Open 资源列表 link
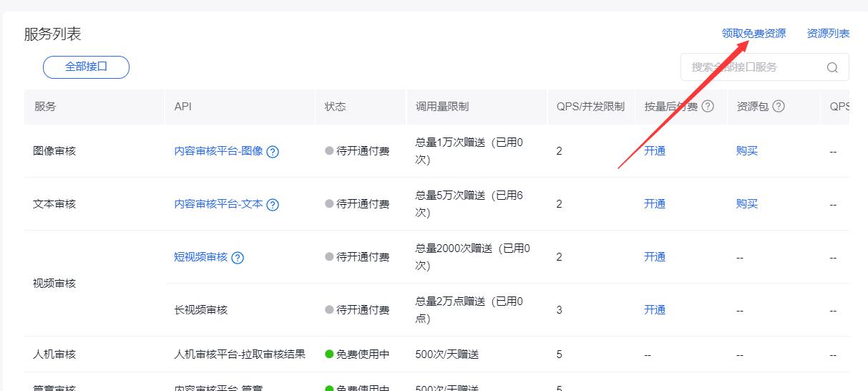Screen dimensions: 868x391 tap(828, 34)
